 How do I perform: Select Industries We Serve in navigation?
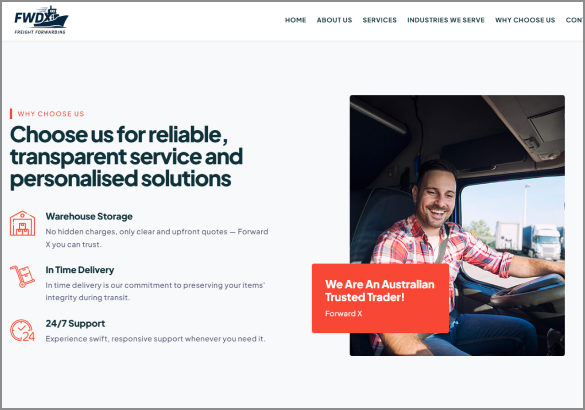[x=446, y=20]
